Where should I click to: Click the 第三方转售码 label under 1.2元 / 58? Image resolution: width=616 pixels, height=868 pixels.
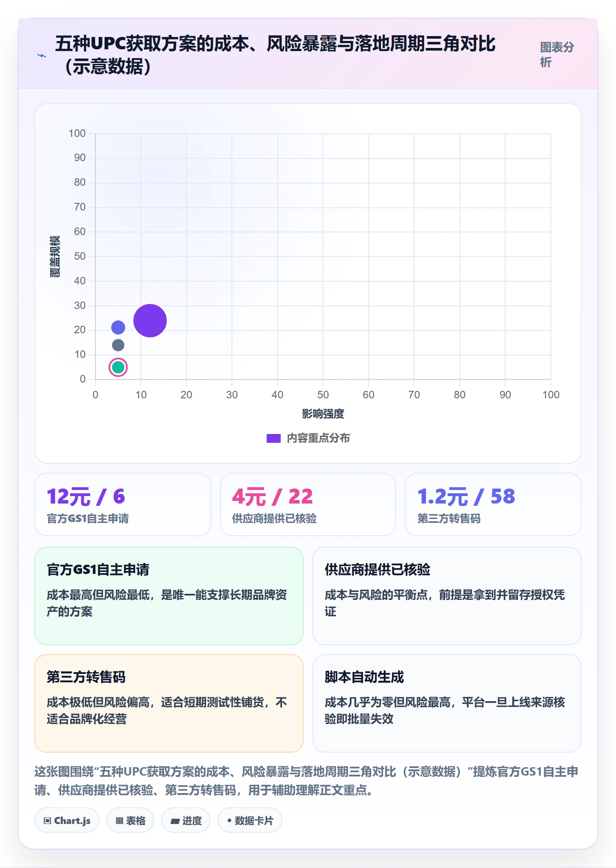(449, 519)
